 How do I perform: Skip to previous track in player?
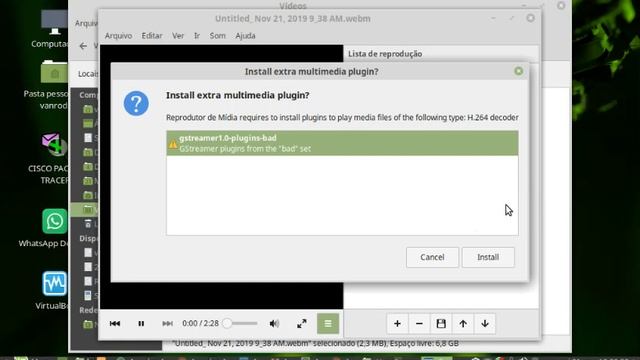[115, 324]
